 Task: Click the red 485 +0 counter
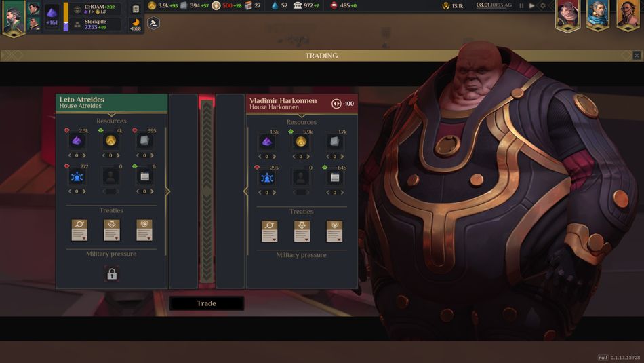tap(343, 5)
